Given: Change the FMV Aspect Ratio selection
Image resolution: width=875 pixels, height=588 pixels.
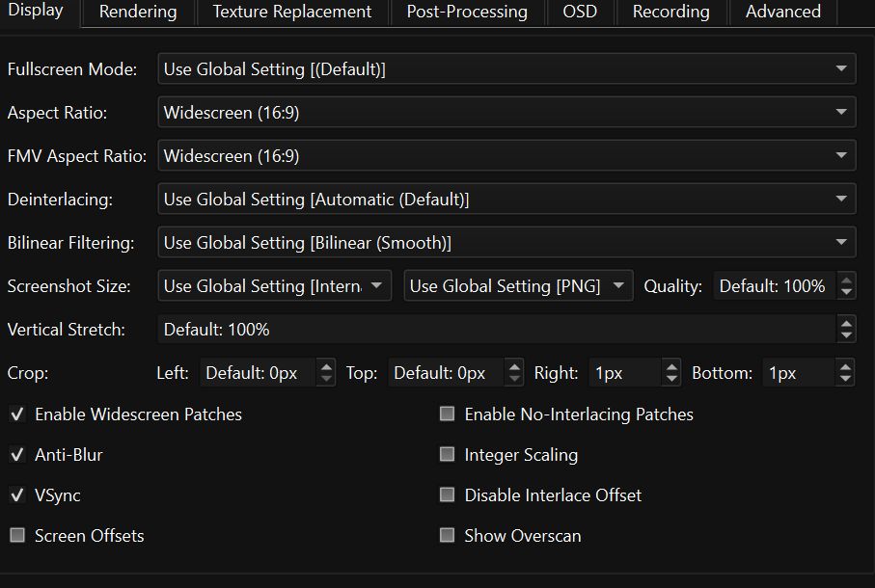Looking at the screenshot, I should pyautogui.click(x=506, y=155).
